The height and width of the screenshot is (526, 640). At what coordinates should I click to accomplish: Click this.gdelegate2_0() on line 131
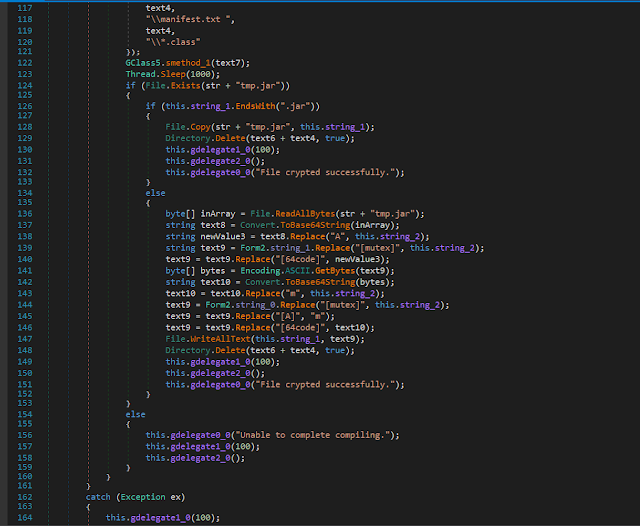click(215, 161)
